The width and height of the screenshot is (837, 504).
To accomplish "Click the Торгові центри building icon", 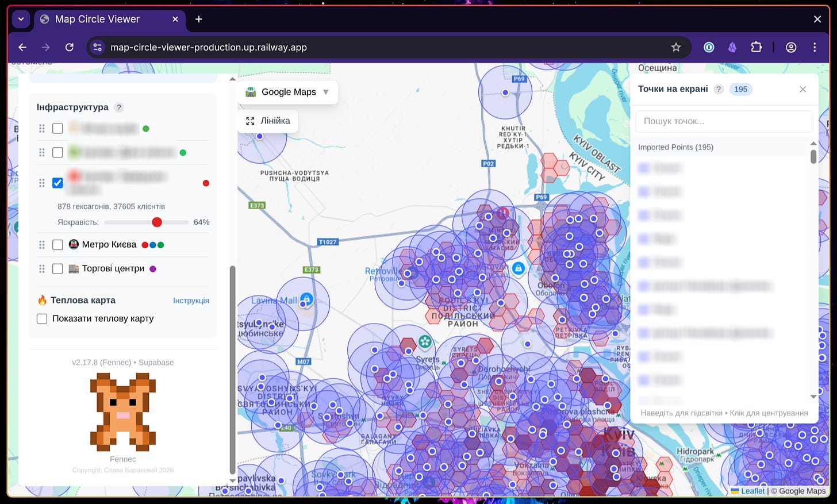I will coord(74,268).
